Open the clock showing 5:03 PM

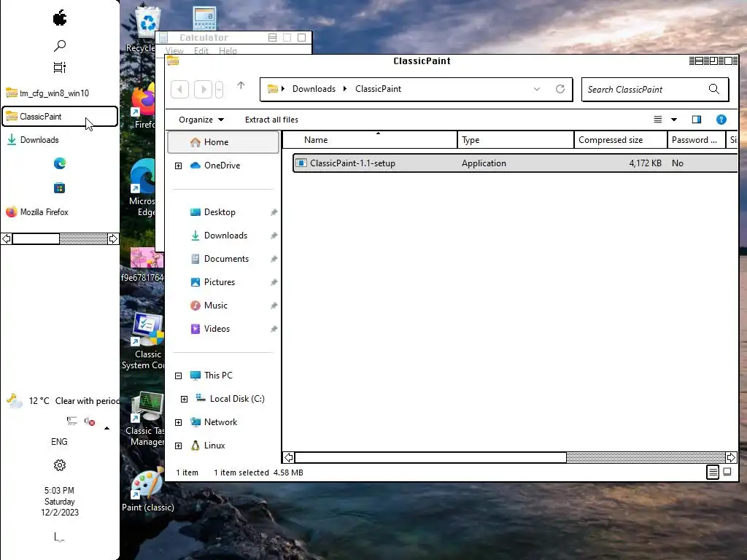pos(60,502)
